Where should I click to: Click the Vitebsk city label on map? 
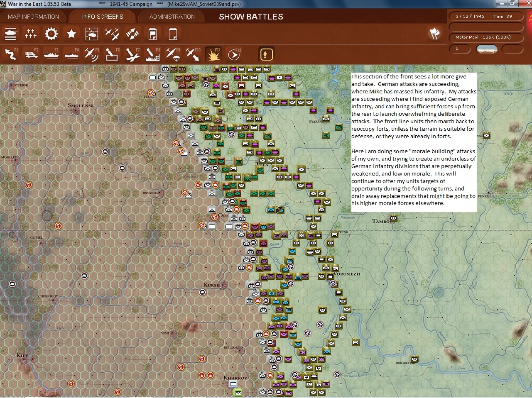coord(21,85)
